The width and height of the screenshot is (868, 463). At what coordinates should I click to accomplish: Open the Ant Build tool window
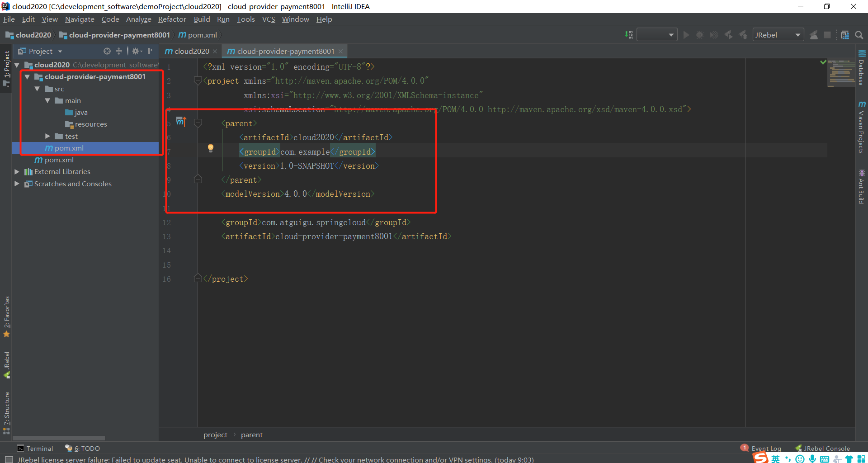862,187
